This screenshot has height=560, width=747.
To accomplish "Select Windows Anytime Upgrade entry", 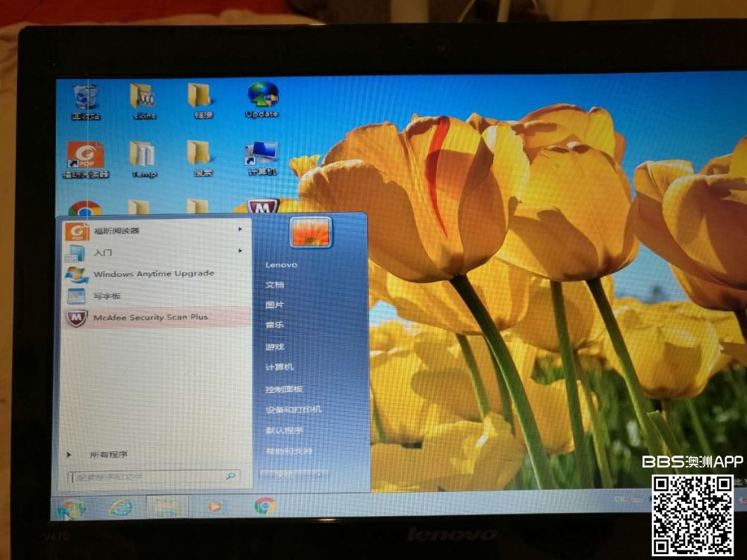I will tap(153, 273).
